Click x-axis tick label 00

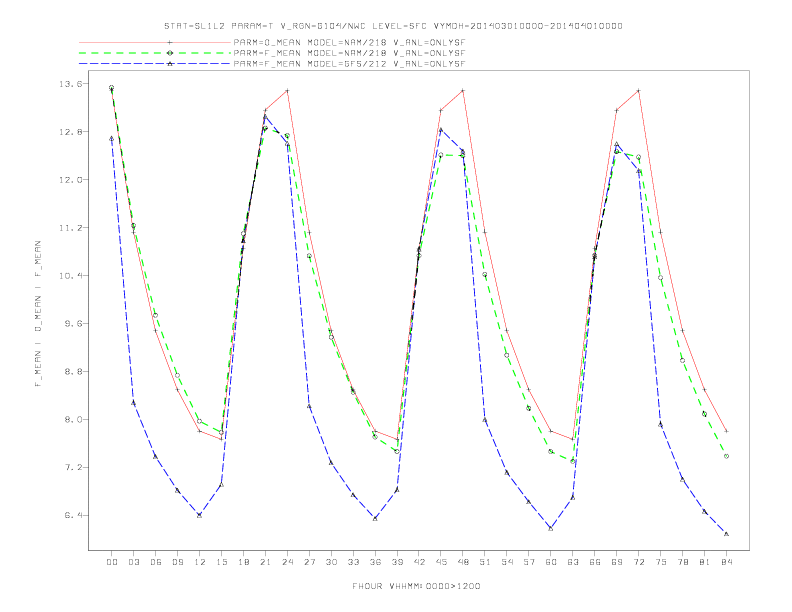pyautogui.click(x=112, y=562)
